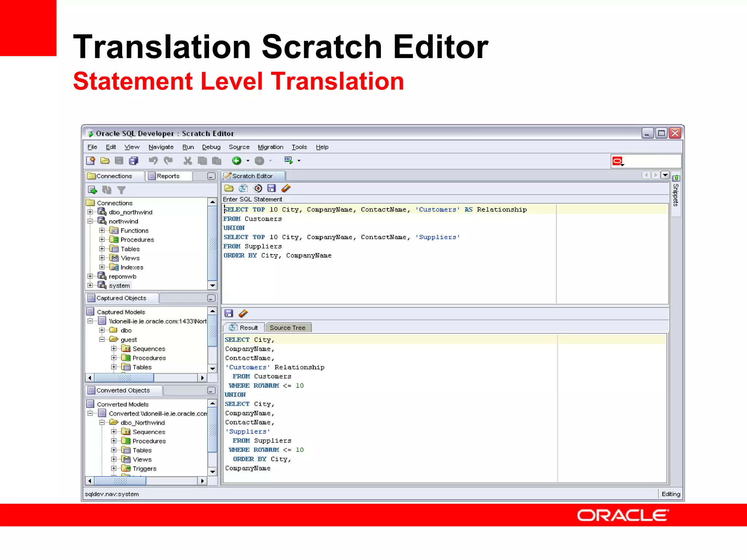The height and width of the screenshot is (560, 747).
Task: Switch to the Reports tab
Action: tap(169, 176)
